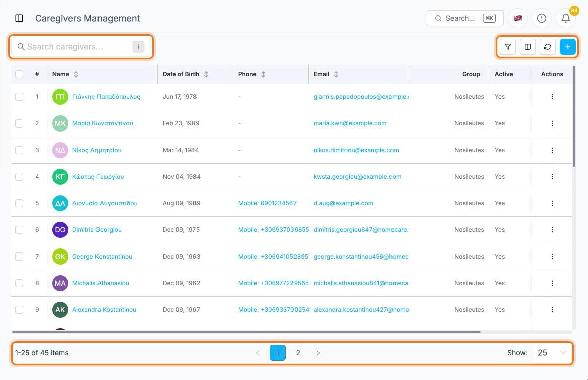Select page 1 in pagination

point(278,353)
